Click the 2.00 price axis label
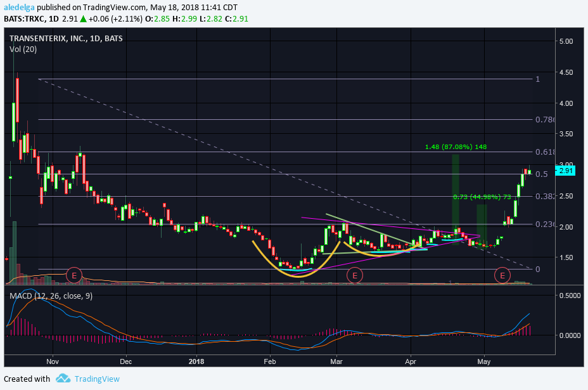 tap(566, 227)
